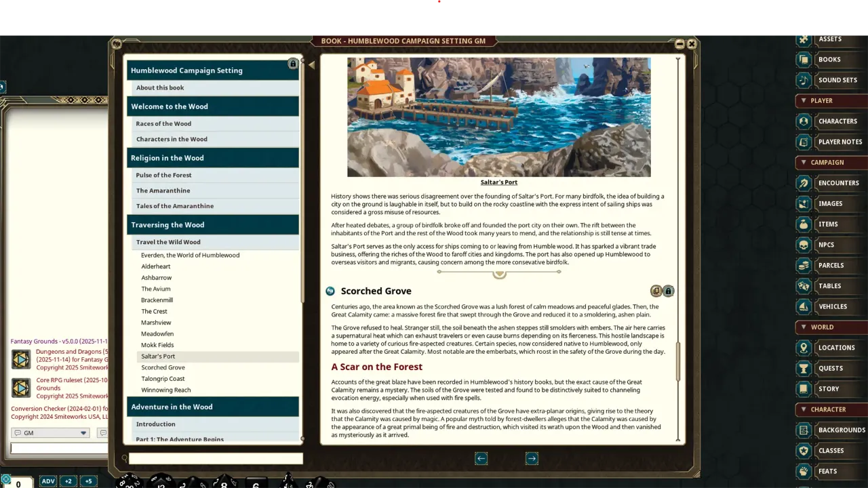Open the Encounters sidebar icon
Viewport: 868px width, 488px height.
tap(804, 183)
